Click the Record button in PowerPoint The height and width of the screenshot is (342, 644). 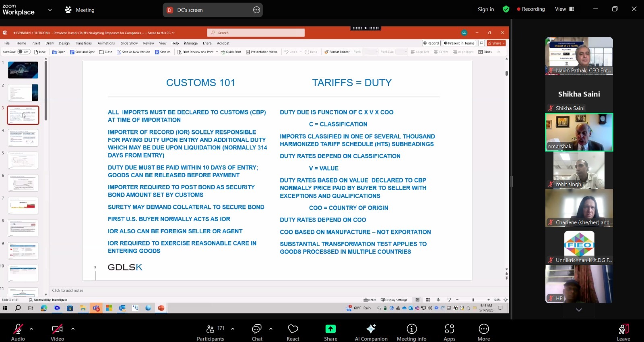click(431, 43)
